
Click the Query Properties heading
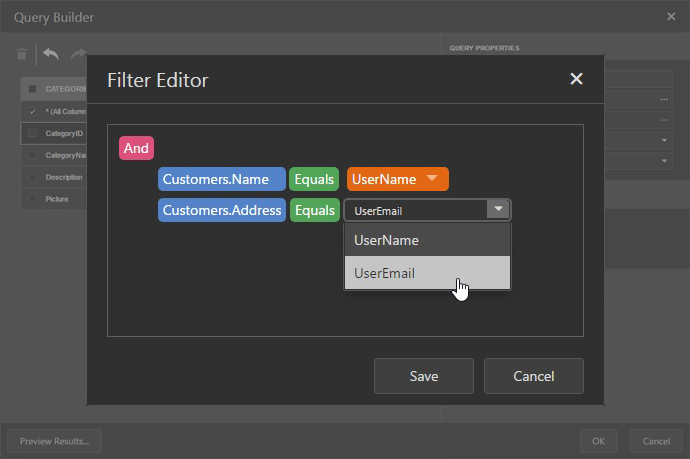tap(484, 48)
